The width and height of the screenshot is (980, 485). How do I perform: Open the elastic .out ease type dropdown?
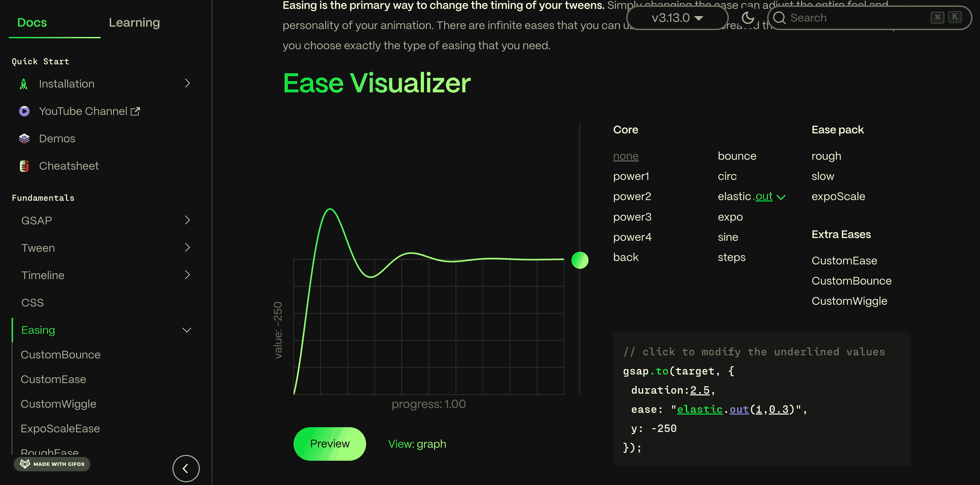click(781, 197)
